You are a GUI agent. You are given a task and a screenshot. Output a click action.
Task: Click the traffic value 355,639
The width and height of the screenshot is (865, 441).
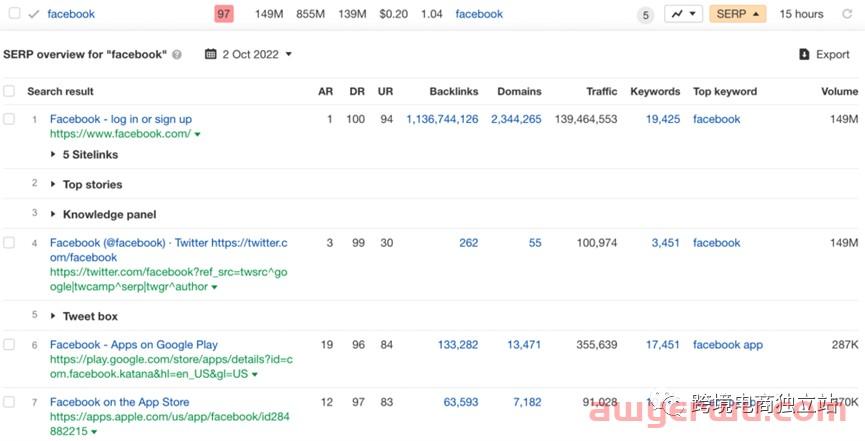596,345
